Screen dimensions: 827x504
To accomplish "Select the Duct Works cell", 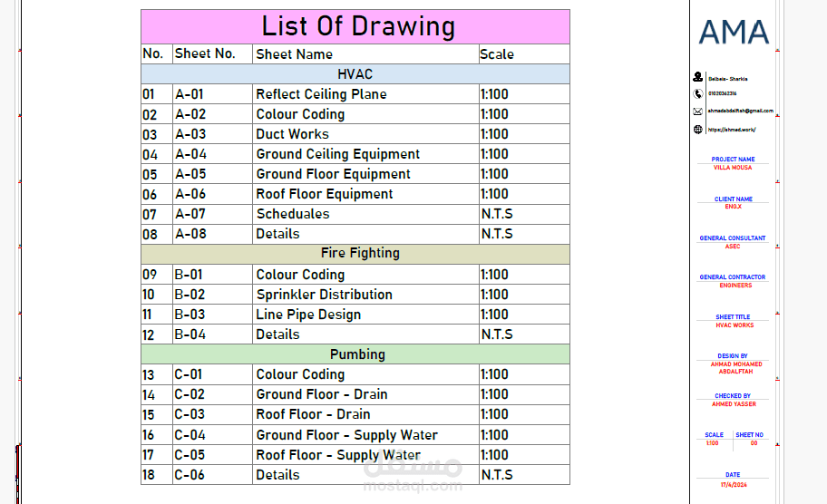I will pyautogui.click(x=365, y=134).
